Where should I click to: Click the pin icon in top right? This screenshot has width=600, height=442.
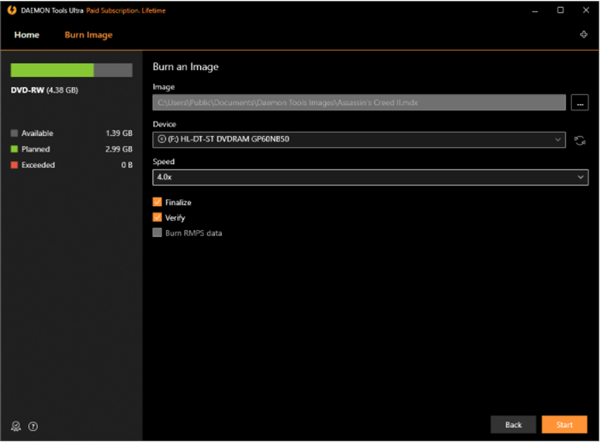point(584,35)
